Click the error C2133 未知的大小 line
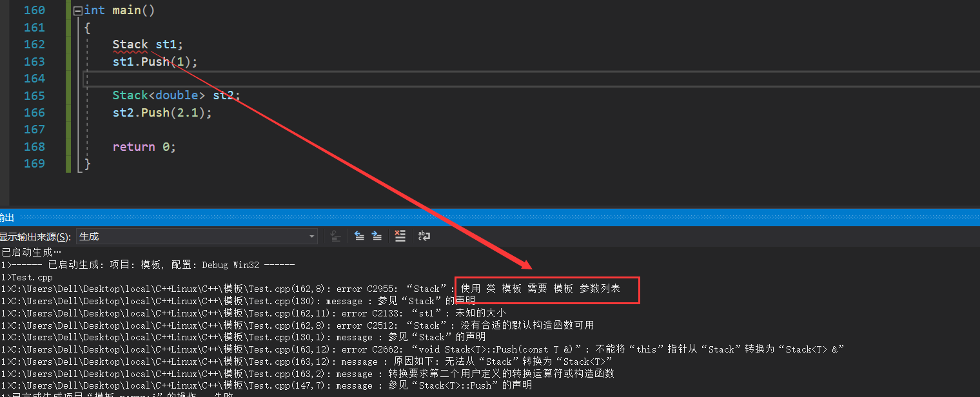This screenshot has height=397, width=980. click(253, 313)
